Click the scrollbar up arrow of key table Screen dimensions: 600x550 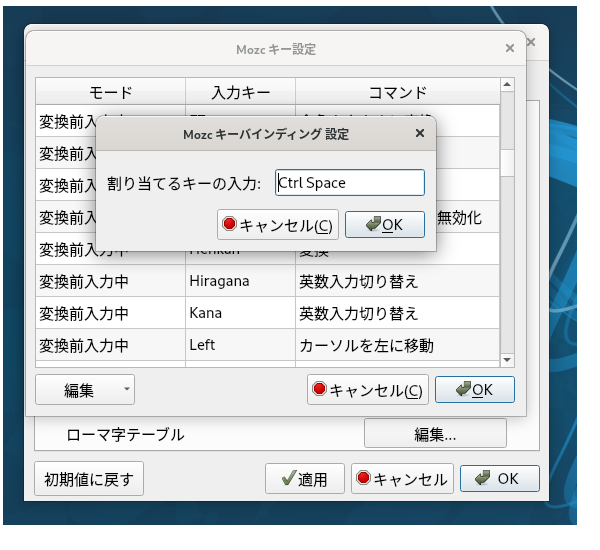point(507,84)
